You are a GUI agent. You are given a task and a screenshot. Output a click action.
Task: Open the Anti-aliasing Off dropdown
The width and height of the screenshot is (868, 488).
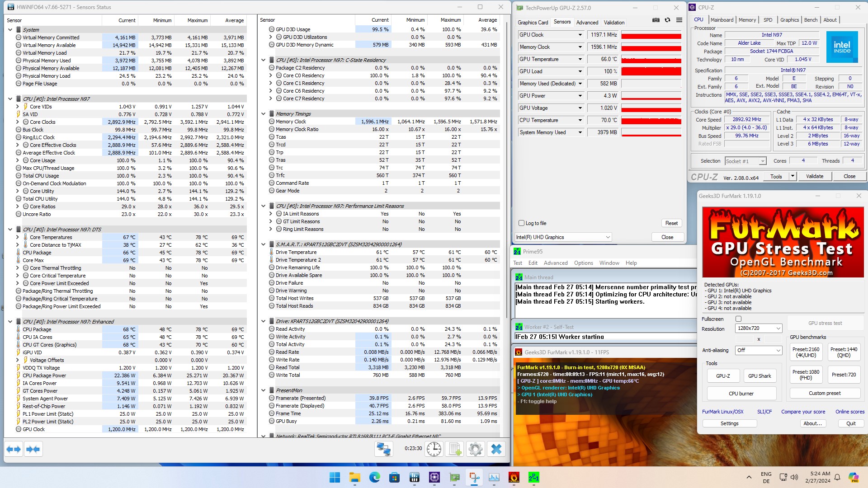pos(758,350)
